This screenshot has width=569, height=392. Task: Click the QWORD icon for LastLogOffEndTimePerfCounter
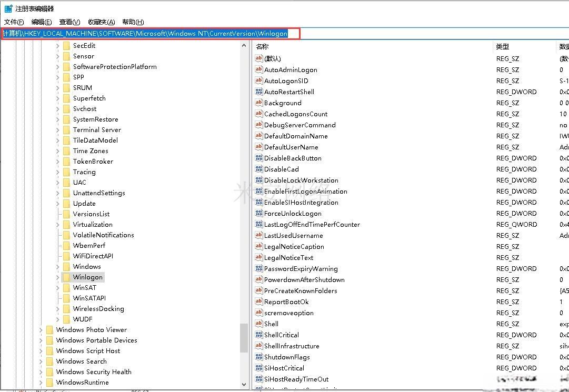(x=259, y=225)
